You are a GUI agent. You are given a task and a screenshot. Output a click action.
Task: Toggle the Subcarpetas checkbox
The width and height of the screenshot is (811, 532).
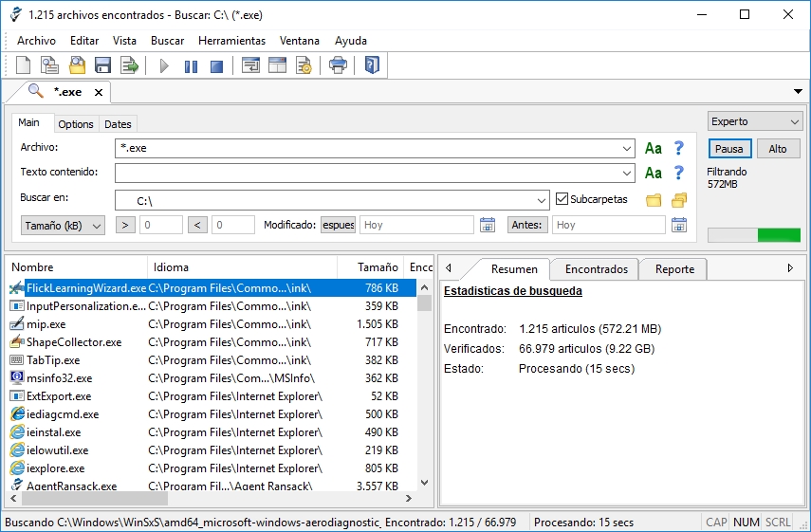[x=562, y=199]
